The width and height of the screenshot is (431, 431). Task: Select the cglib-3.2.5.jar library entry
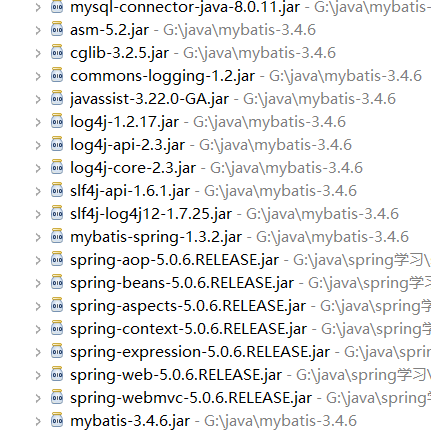point(119,53)
